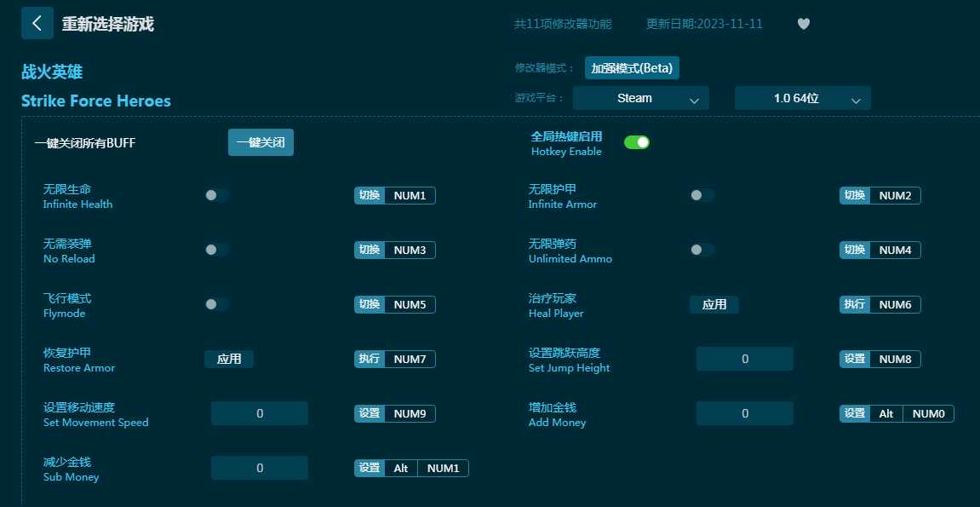Image resolution: width=980 pixels, height=507 pixels.
Task: Open the Steam platform dropdown
Action: (x=640, y=98)
